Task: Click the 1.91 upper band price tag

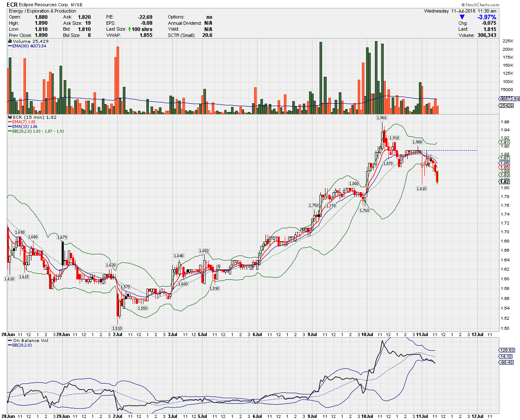Action: pos(504,142)
